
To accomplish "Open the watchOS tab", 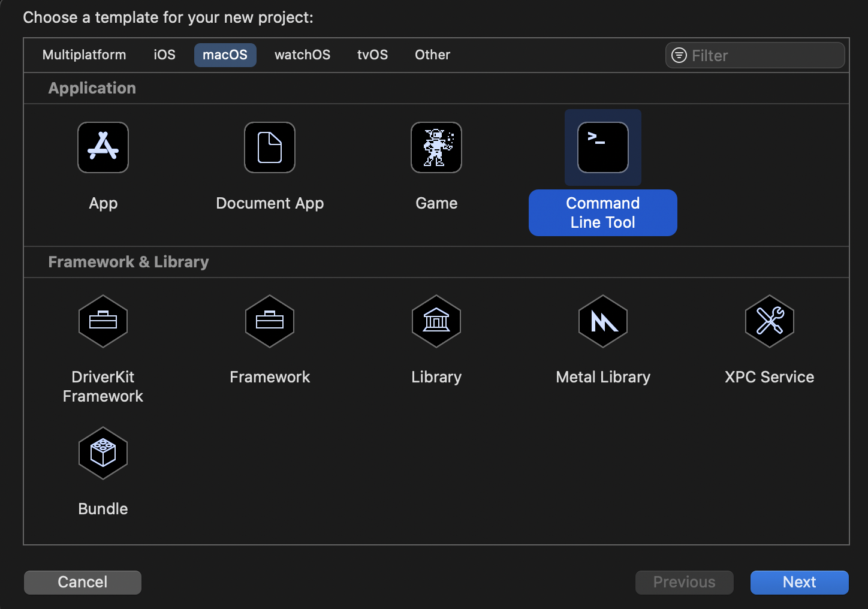I will (303, 55).
